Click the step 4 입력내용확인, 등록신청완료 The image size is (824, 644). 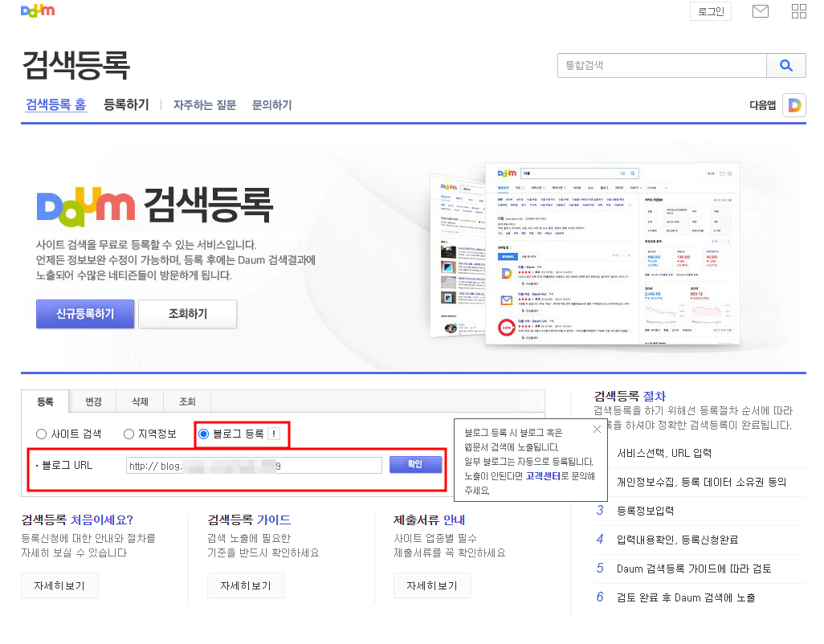pos(677,540)
